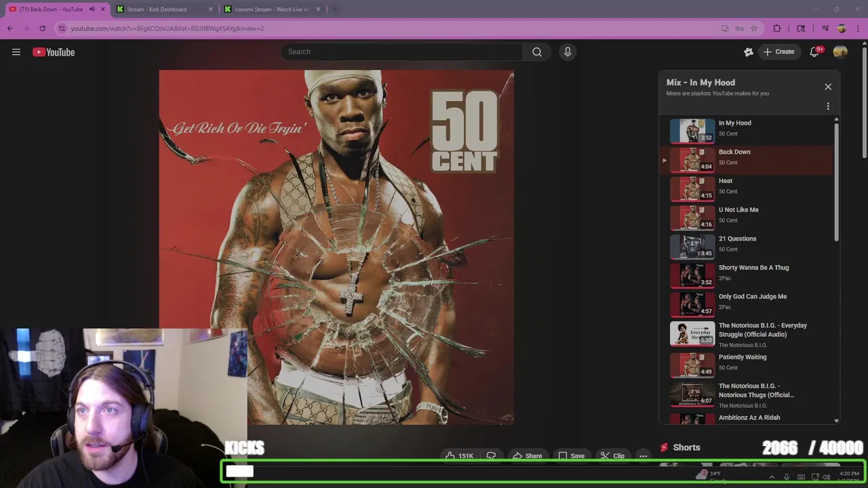Click the badge icon left of Create

click(749, 52)
